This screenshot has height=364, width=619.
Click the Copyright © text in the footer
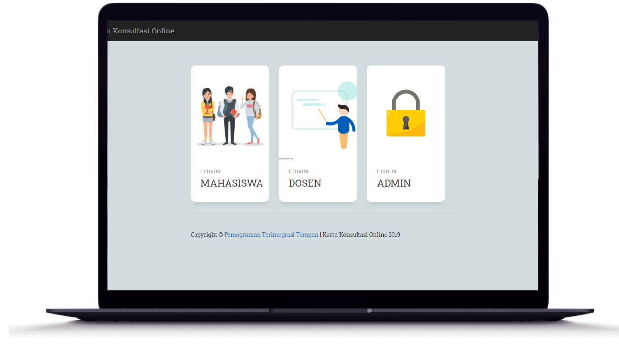[x=207, y=235]
